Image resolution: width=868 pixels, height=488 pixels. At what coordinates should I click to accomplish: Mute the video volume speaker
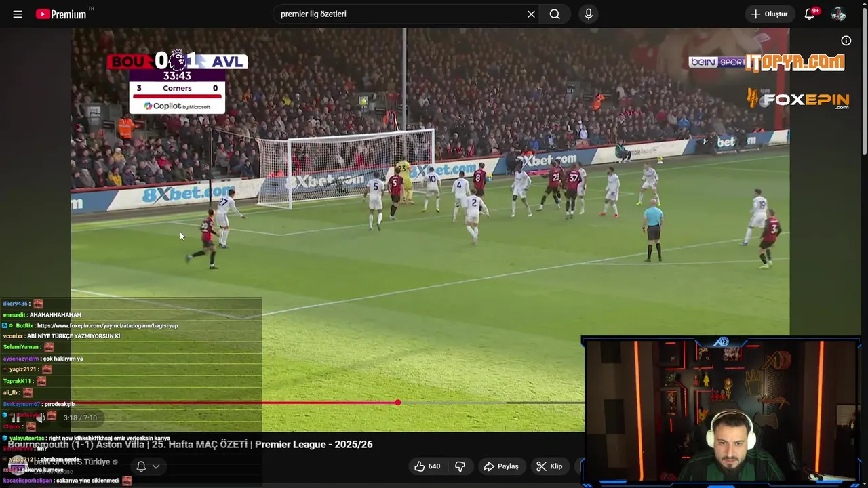point(41,418)
